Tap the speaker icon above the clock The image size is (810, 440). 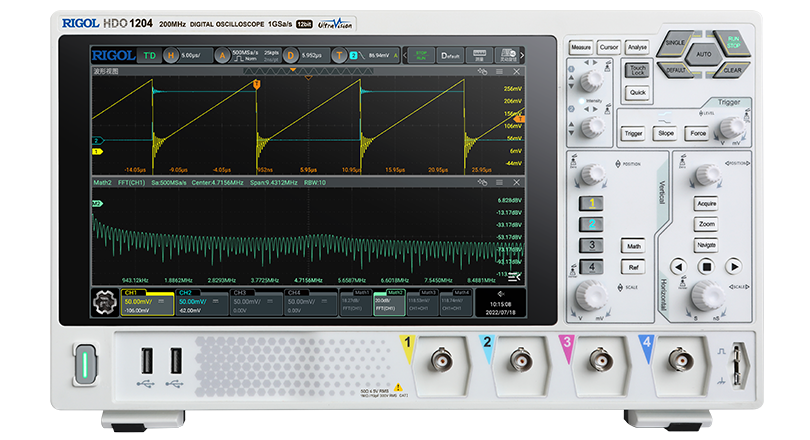501,294
